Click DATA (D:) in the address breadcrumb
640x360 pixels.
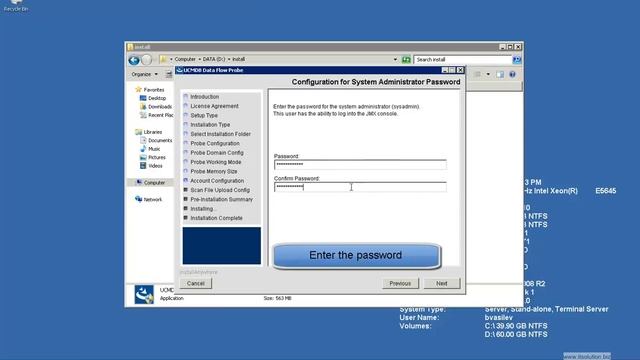coord(213,59)
